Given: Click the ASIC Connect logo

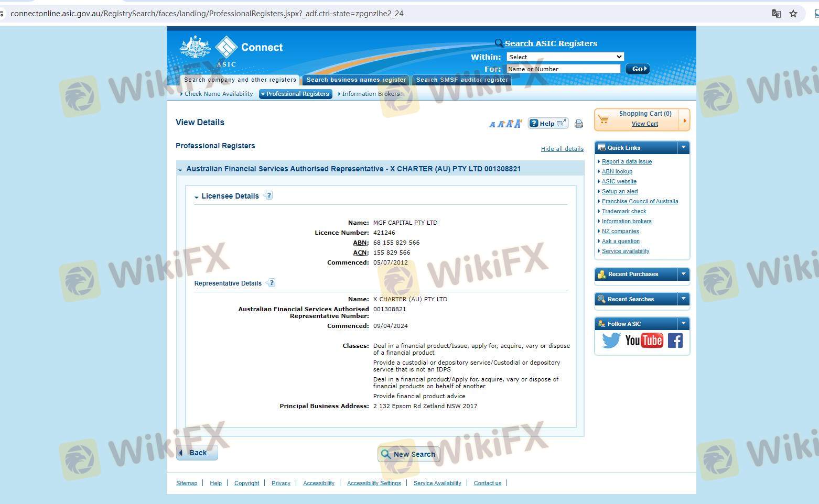Looking at the screenshot, I should point(231,51).
